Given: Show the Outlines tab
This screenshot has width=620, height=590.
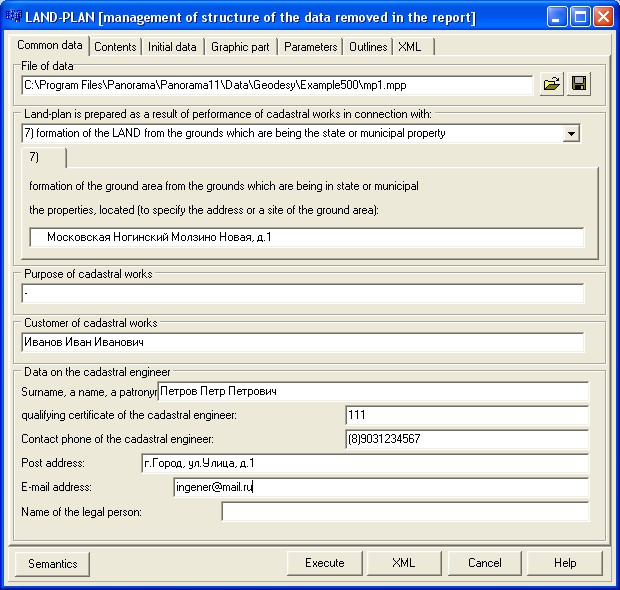Looking at the screenshot, I should click(x=368, y=47).
